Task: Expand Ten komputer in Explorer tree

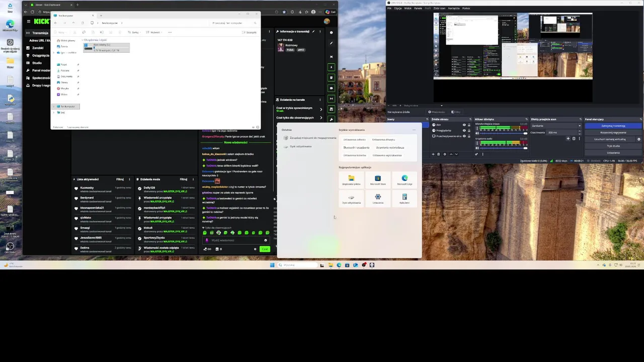Action: (54, 106)
